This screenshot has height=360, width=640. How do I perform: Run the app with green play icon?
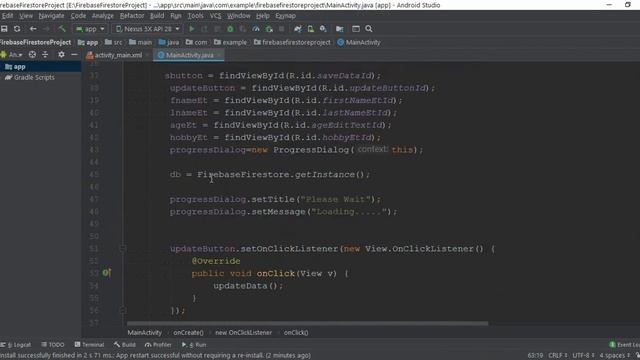(x=191, y=29)
